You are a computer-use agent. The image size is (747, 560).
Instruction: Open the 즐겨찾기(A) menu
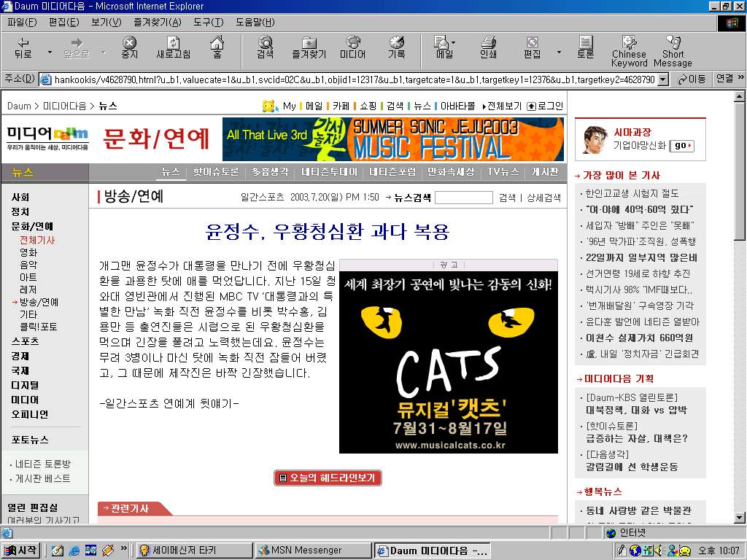(x=158, y=23)
